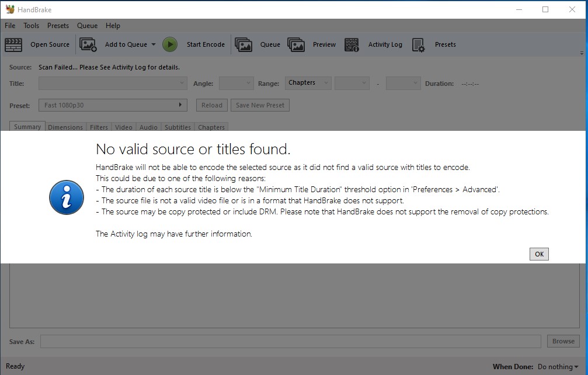This screenshot has height=375, width=588.
Task: Expand the Range Chapters dropdown
Action: [308, 83]
